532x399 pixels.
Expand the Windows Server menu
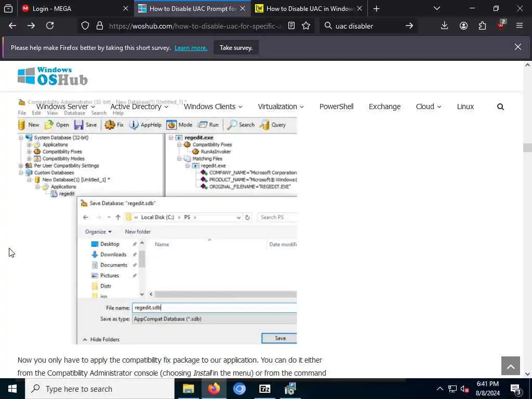tap(66, 107)
